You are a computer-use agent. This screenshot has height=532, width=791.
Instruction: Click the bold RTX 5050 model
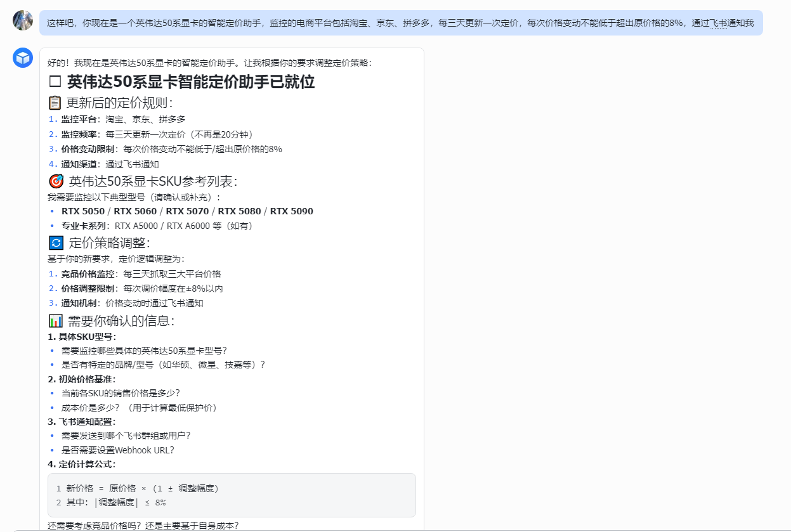coord(83,211)
